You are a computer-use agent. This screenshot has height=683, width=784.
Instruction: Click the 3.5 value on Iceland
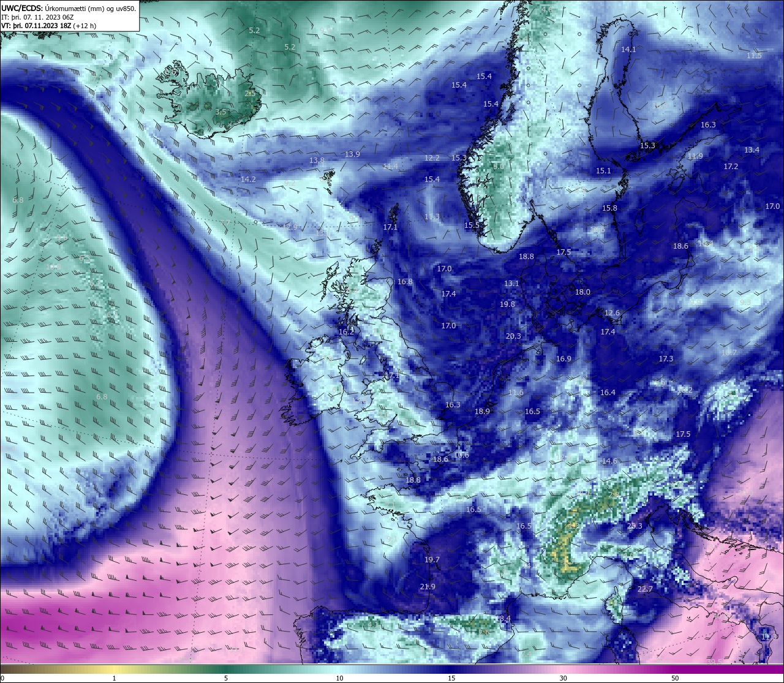[221, 112]
